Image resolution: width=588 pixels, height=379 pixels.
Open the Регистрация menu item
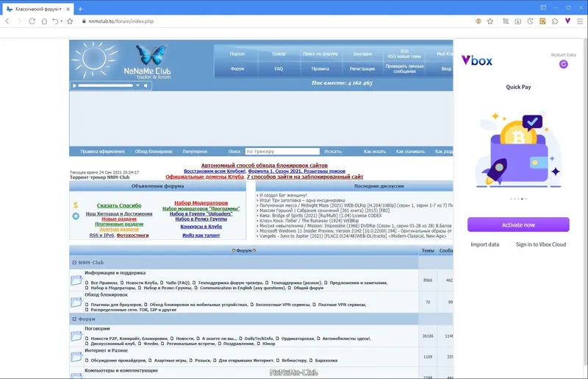362,68
